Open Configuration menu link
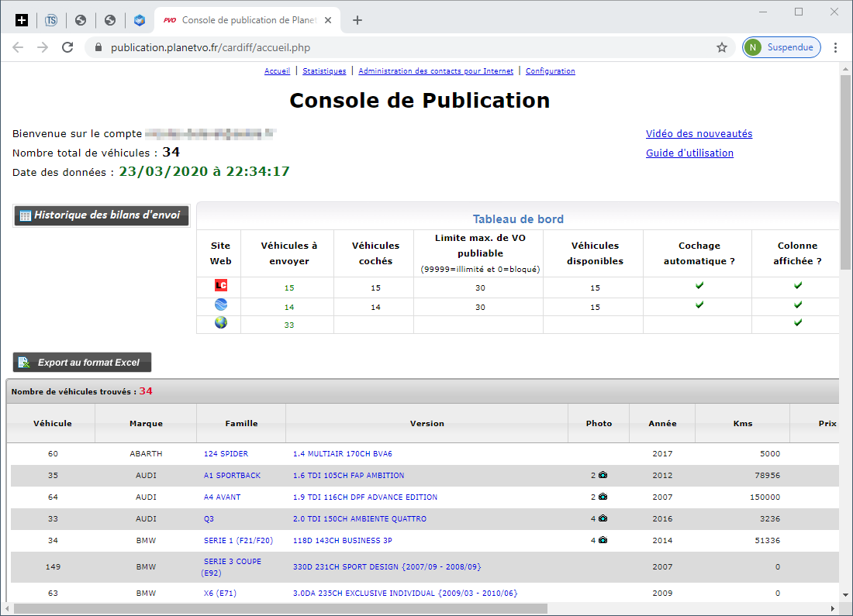 click(x=550, y=71)
